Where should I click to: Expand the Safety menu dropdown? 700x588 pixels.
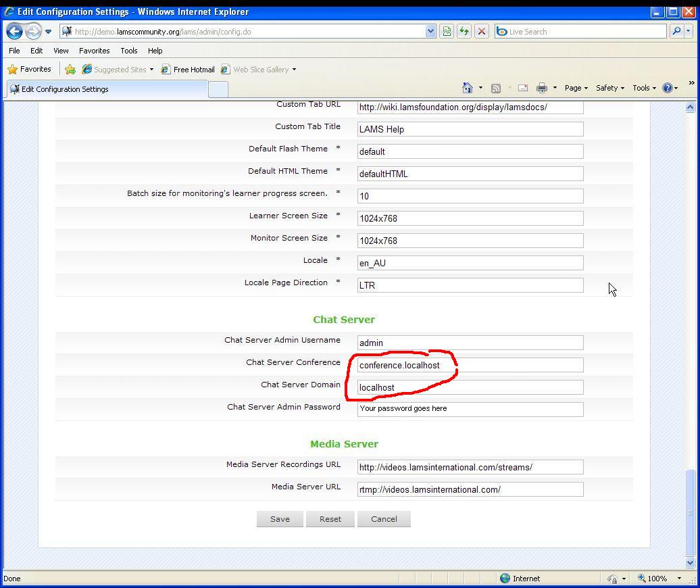(609, 88)
